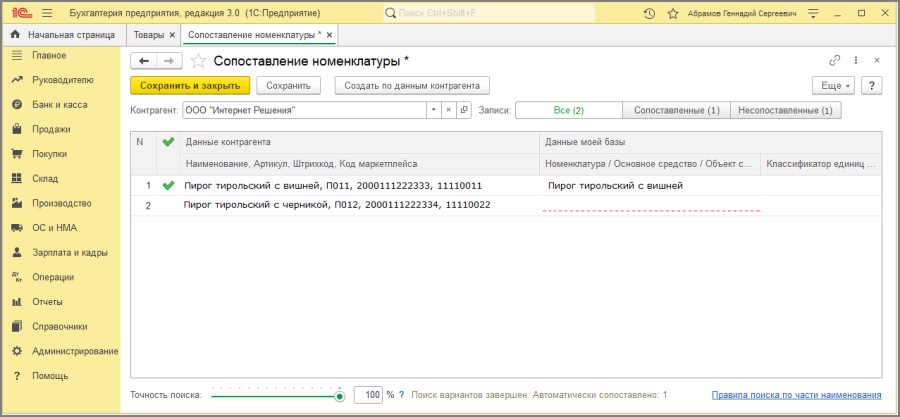The image size is (900, 417).
Task: Click the Сохранить button
Action: pos(288,85)
